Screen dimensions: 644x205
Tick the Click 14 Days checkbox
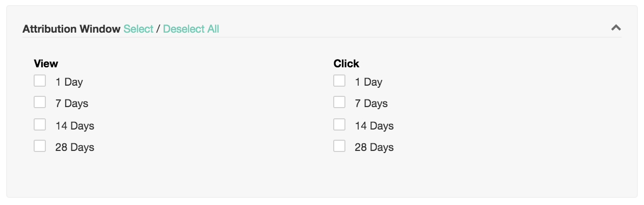click(339, 124)
